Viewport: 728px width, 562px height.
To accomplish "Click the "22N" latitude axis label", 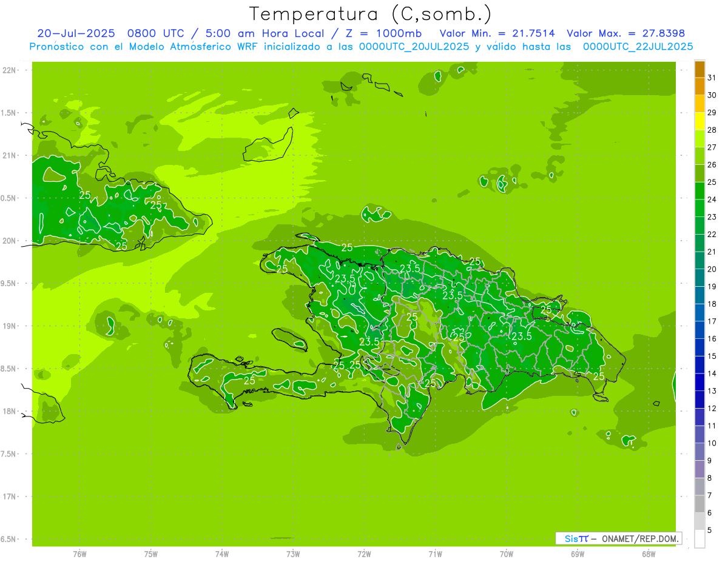I will point(10,70).
